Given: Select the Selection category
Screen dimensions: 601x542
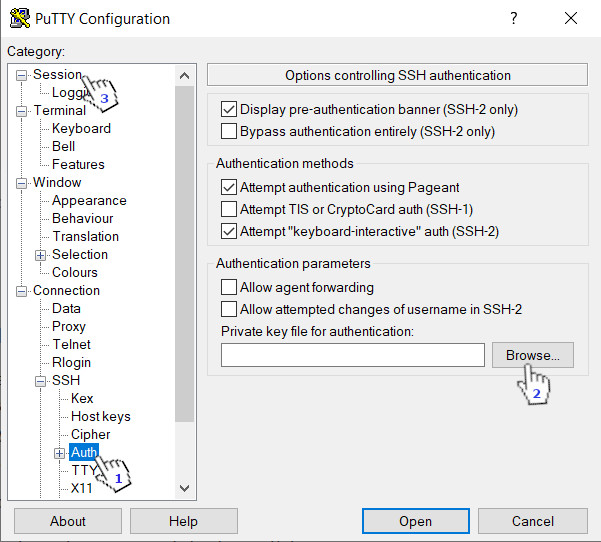Looking at the screenshot, I should [80, 255].
